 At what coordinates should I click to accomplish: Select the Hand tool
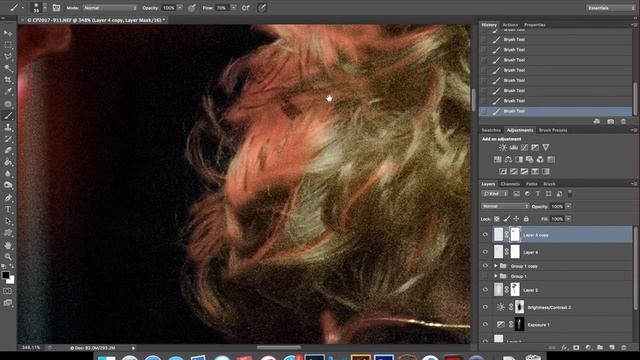tap(8, 245)
